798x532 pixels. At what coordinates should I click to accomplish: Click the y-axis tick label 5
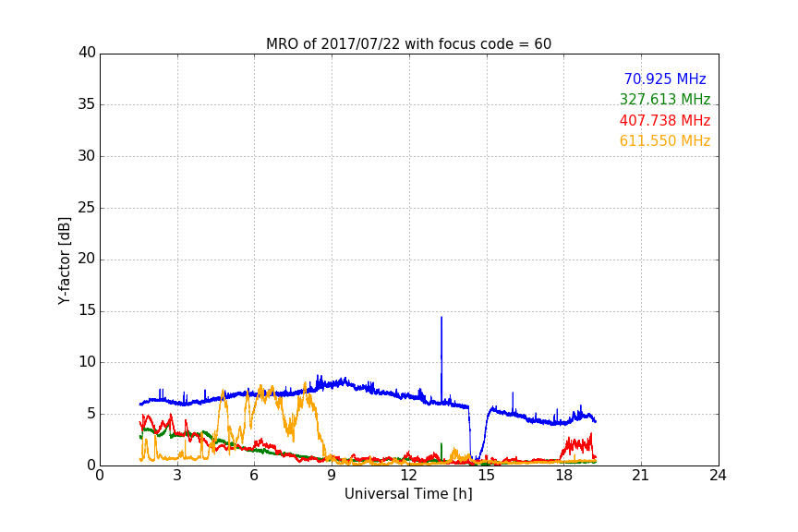(91, 414)
